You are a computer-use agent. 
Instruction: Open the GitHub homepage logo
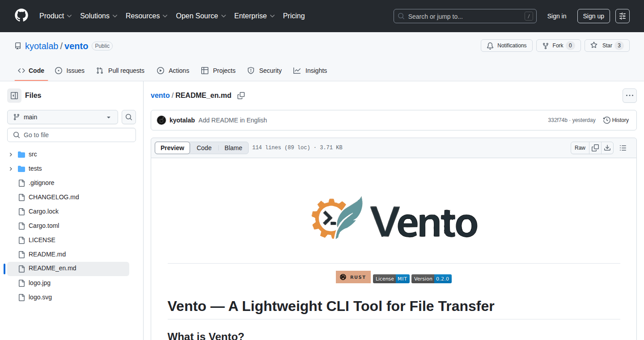21,16
